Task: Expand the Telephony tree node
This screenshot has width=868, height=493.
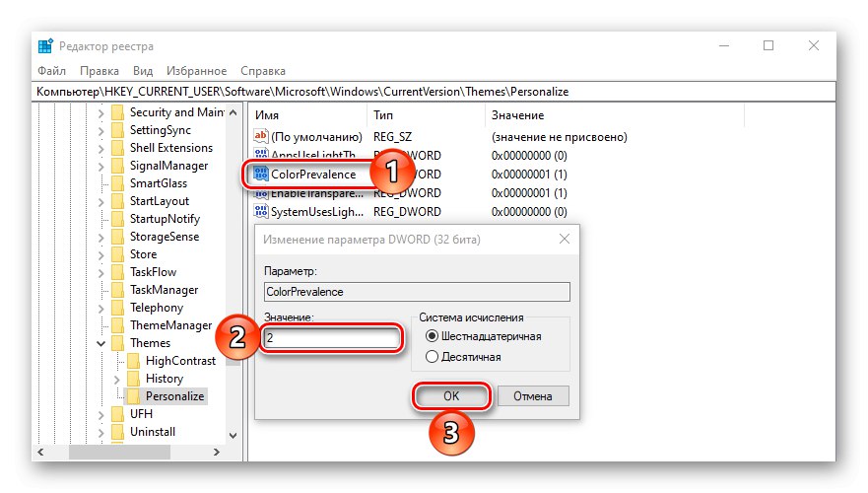Action: [100, 308]
